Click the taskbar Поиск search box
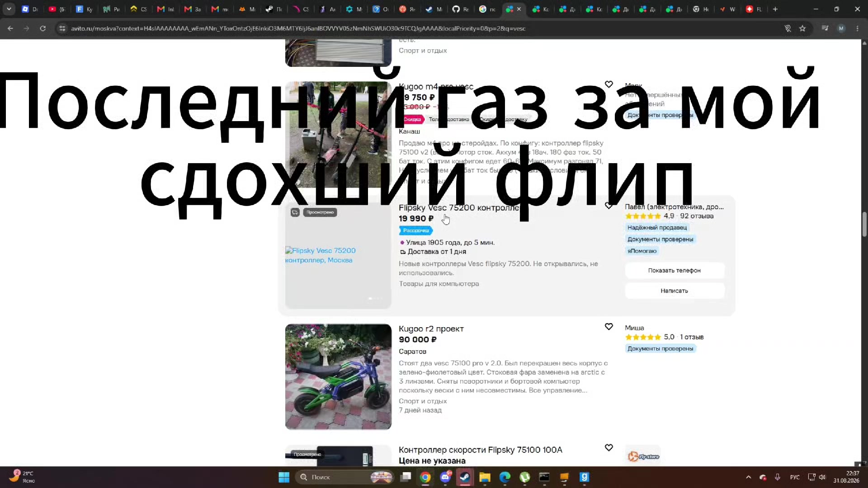The image size is (868, 488). [x=344, y=477]
